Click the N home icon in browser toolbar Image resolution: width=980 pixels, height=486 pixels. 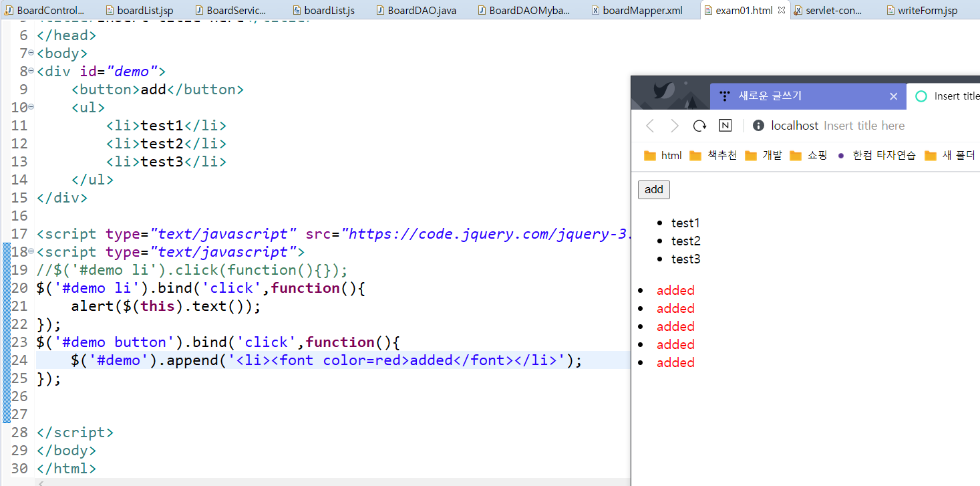tap(725, 126)
